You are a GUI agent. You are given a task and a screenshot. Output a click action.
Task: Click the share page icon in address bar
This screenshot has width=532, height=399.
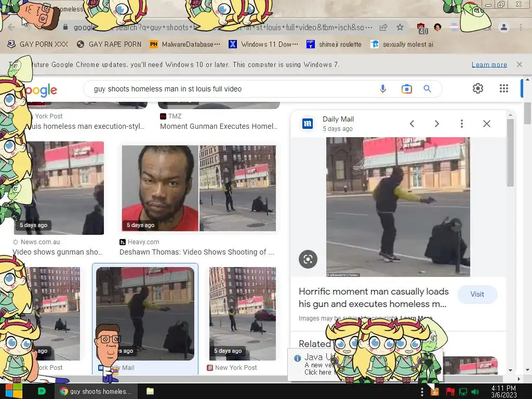pyautogui.click(x=383, y=28)
